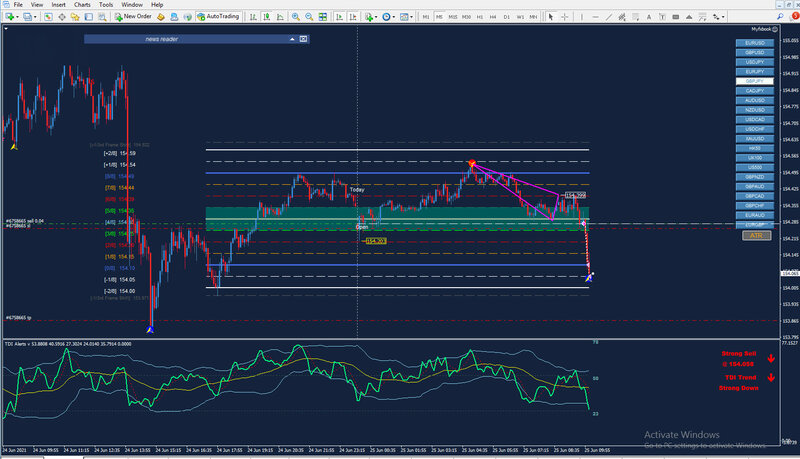
Task: Open the Profiles dropdown
Action: point(37,17)
